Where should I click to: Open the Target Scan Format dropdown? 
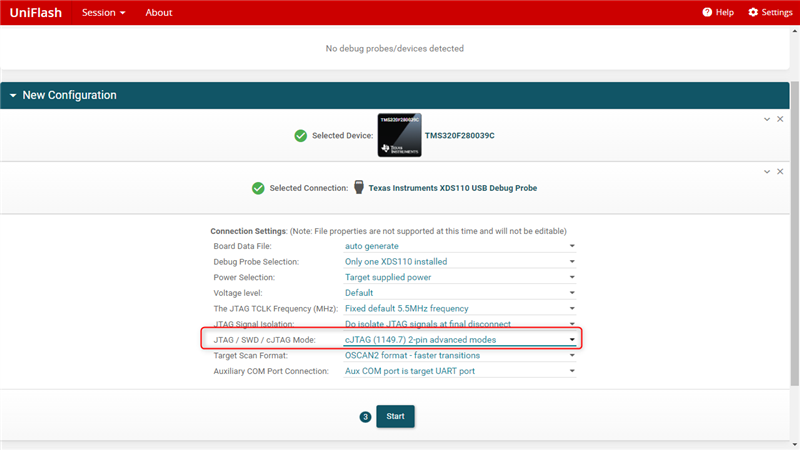[460, 356]
